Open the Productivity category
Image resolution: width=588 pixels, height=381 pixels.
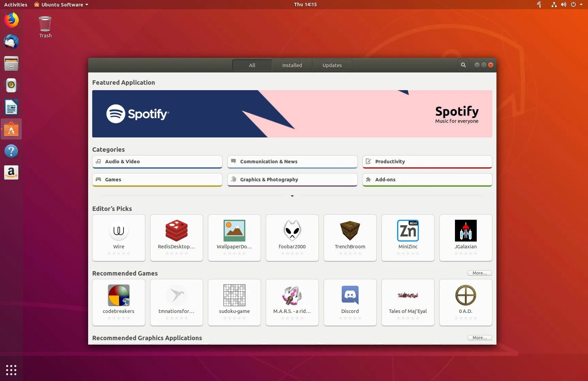427,162
